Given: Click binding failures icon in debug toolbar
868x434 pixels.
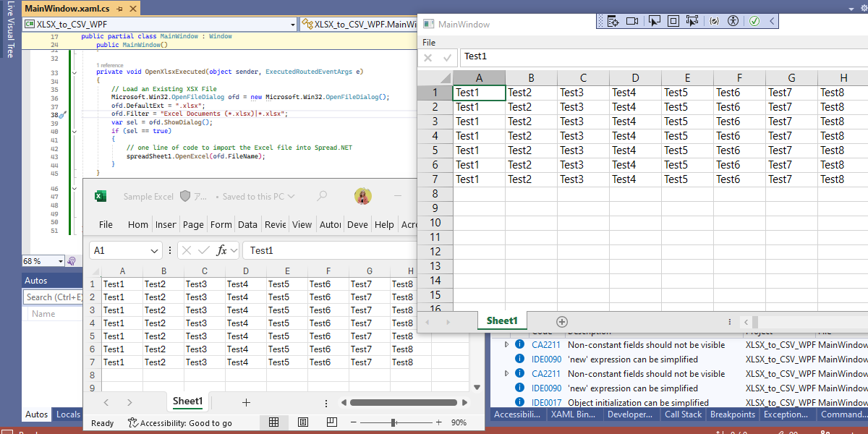Looking at the screenshot, I should click(x=714, y=21).
